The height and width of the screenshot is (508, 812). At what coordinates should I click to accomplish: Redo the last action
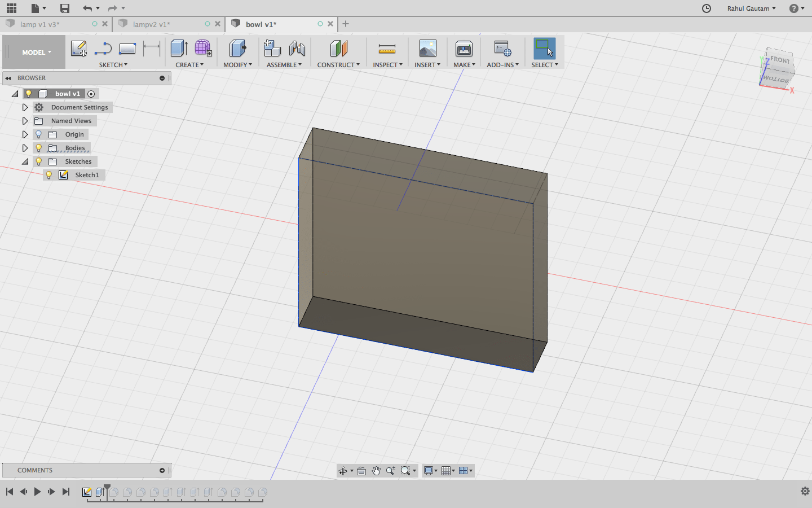[x=112, y=8]
